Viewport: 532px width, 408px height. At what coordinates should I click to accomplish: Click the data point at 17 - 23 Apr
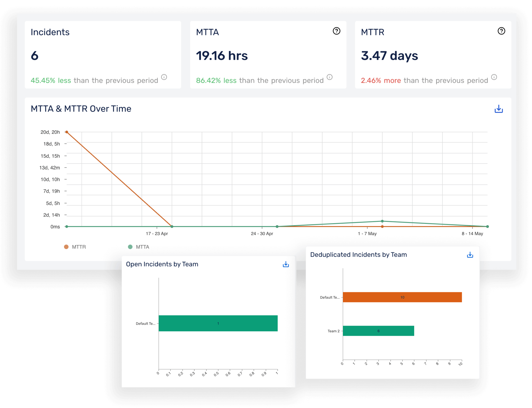click(172, 227)
